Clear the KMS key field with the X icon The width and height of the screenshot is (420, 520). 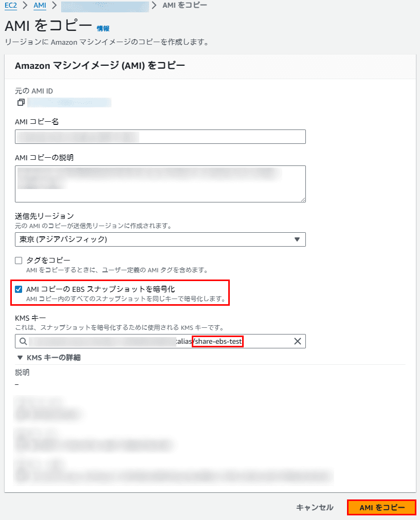click(x=298, y=341)
